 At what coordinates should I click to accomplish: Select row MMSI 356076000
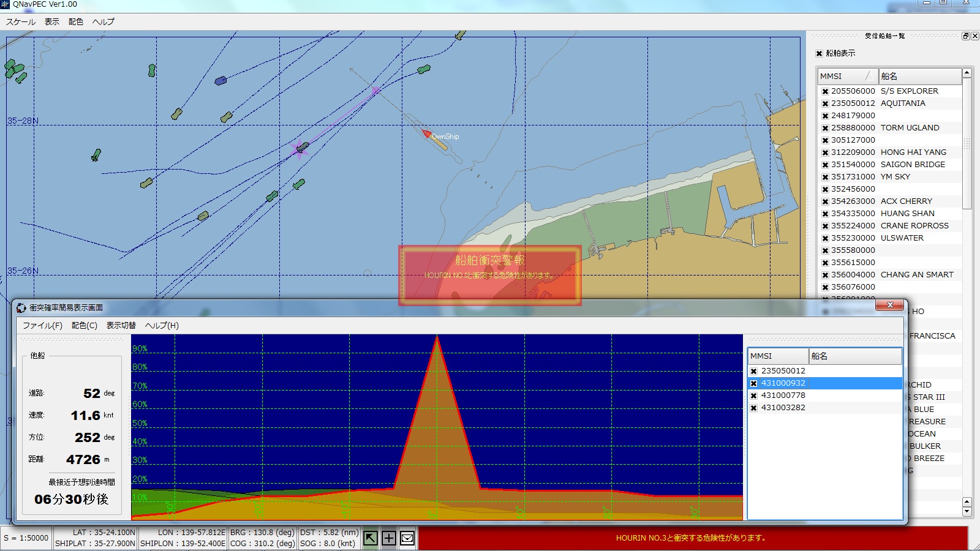click(x=890, y=287)
